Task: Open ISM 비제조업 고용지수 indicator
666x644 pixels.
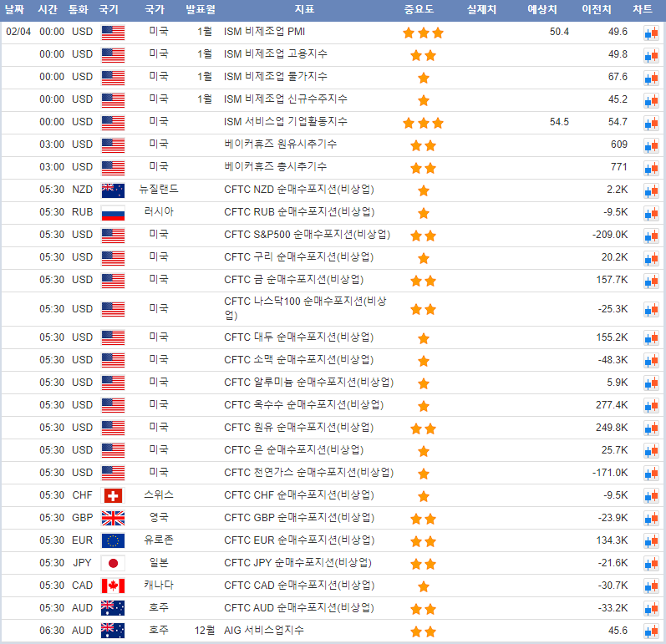Action: tap(276, 54)
